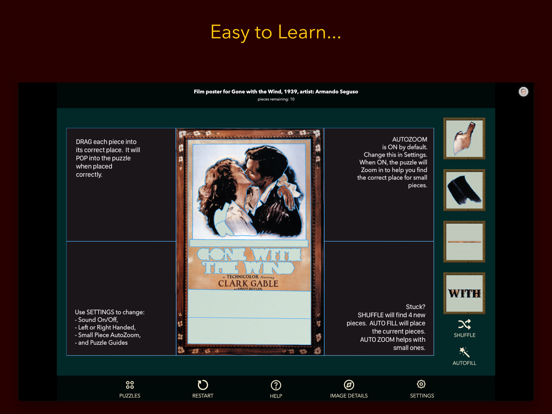The height and width of the screenshot is (414, 552).
Task: Click the Stuck? SHUFFLE hint text
Action: (x=386, y=327)
